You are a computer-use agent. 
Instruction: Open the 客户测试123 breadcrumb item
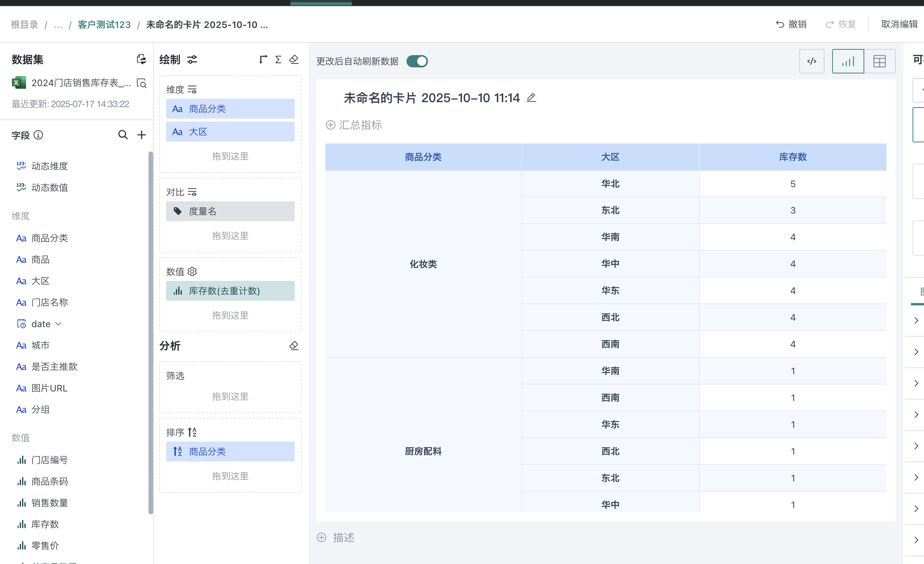tap(104, 24)
